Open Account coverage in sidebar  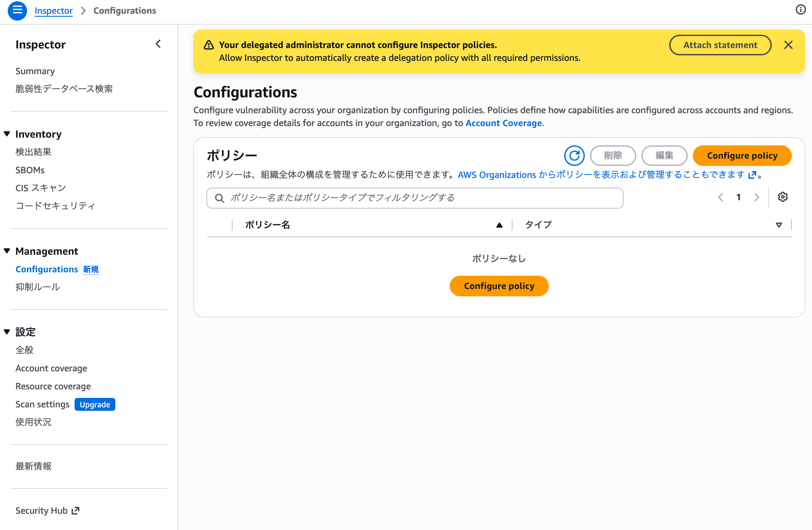[x=51, y=368]
